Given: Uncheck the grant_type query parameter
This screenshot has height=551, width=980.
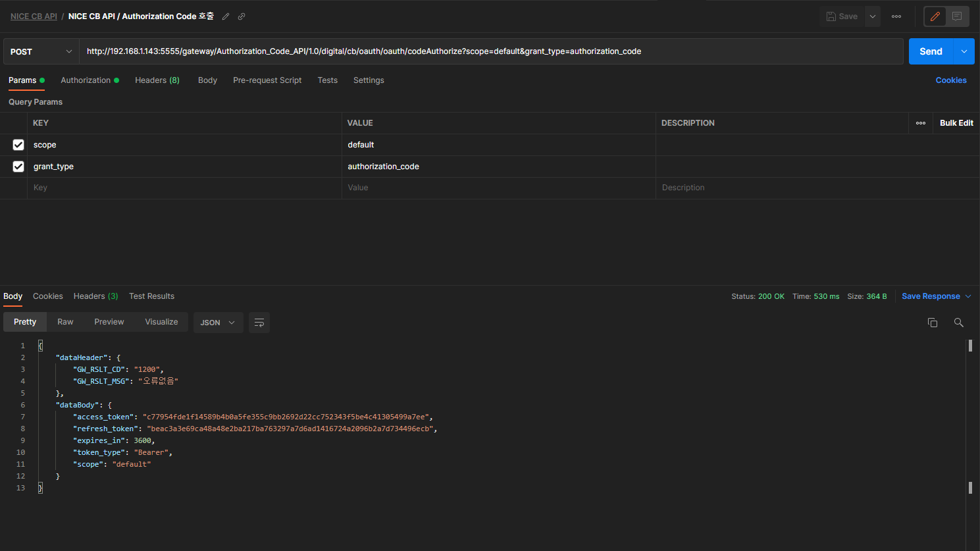Looking at the screenshot, I should (x=18, y=167).
